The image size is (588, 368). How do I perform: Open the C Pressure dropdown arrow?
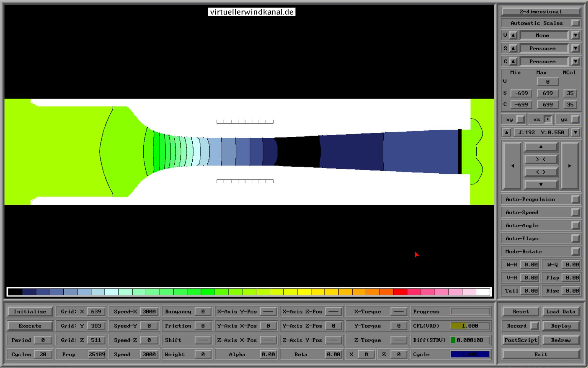(576, 61)
